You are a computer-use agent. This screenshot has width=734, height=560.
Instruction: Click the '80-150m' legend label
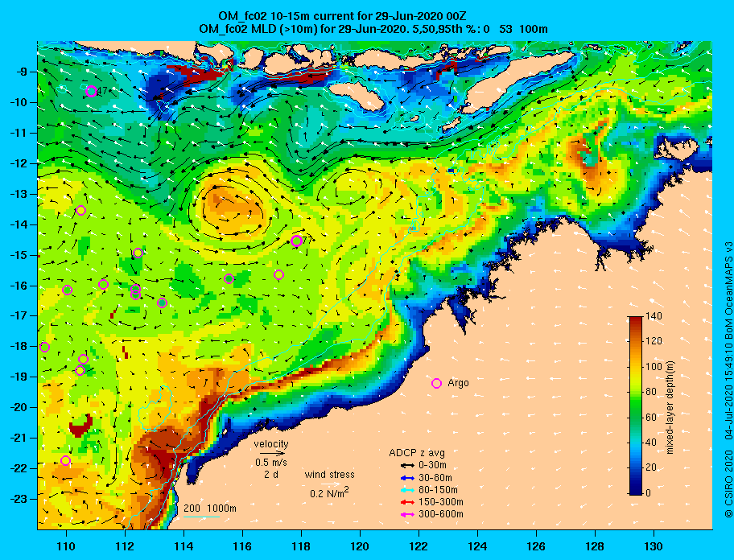[438, 490]
